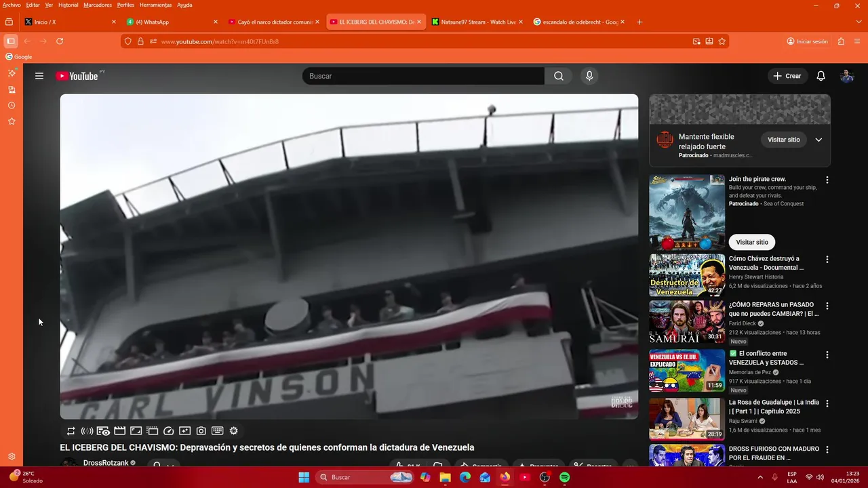Click the audio boost waves icon
The image size is (868, 488).
[x=87, y=431]
